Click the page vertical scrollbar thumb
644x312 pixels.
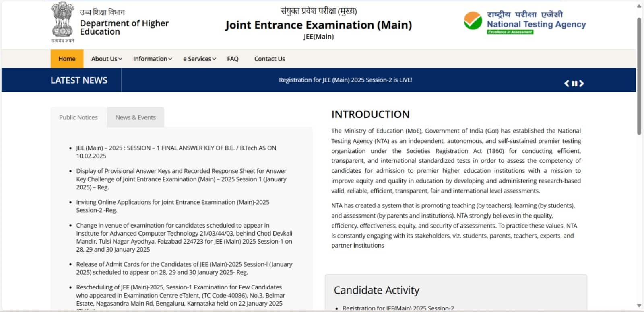(639, 76)
